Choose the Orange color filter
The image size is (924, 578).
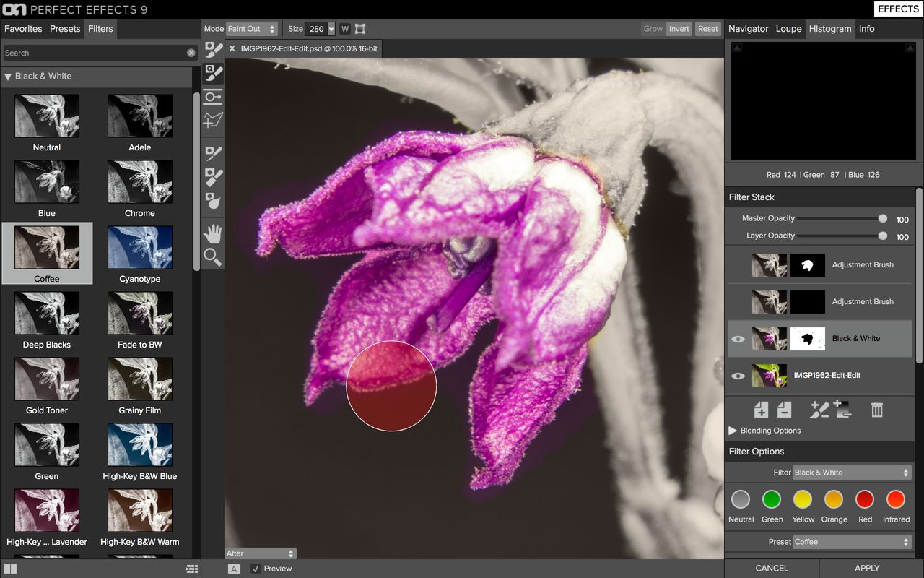834,499
